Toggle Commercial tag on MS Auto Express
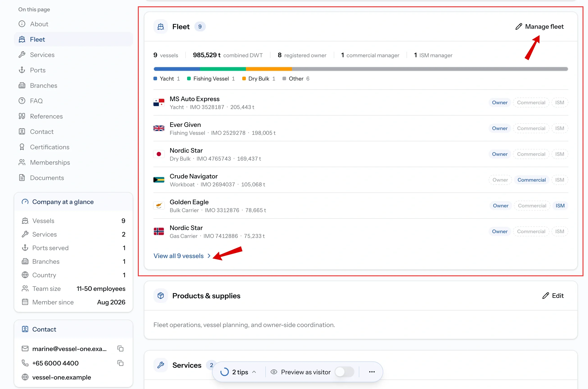The height and width of the screenshot is (389, 588). point(531,102)
